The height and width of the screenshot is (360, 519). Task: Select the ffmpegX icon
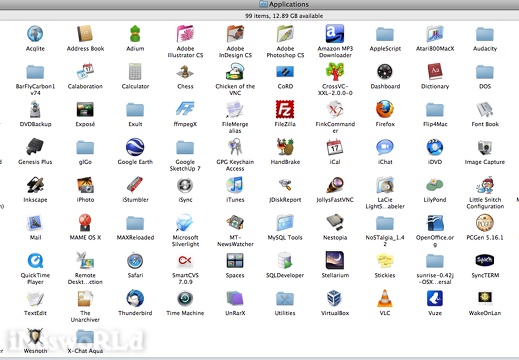pos(185,109)
